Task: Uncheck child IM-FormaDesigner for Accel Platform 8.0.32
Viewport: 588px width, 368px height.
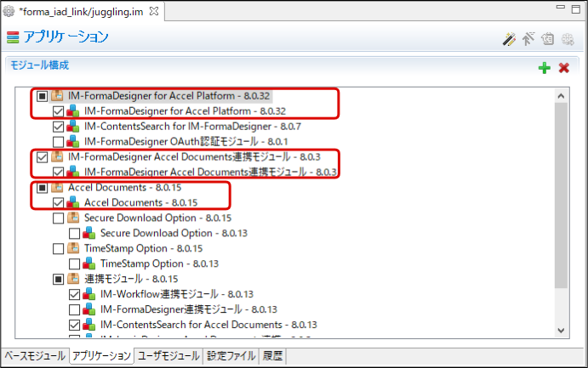Action: (58, 111)
